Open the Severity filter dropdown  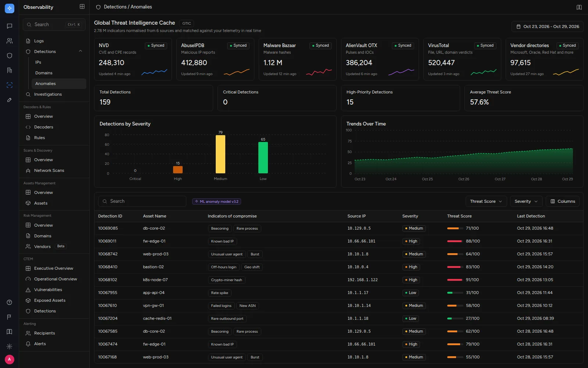coord(526,201)
